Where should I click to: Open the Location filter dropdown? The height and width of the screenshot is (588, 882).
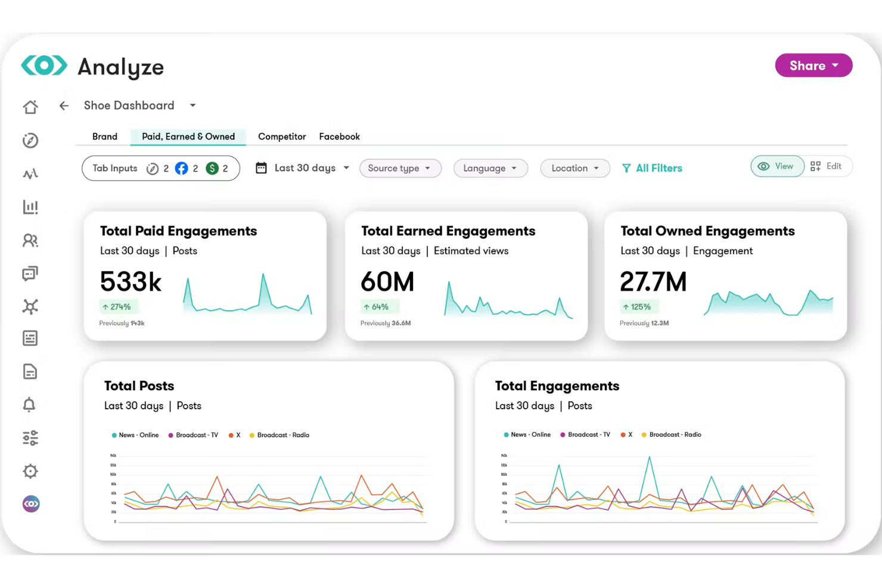575,169
